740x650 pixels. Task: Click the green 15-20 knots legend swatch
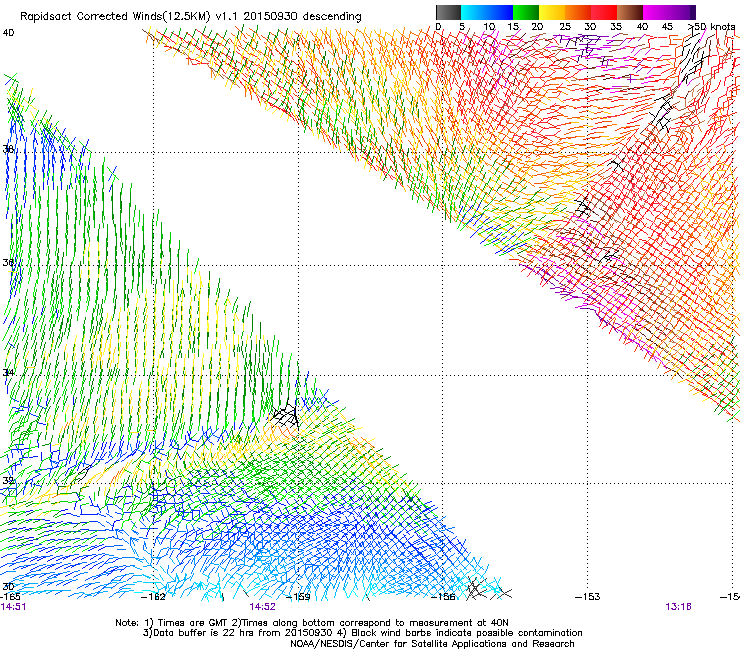[526, 12]
